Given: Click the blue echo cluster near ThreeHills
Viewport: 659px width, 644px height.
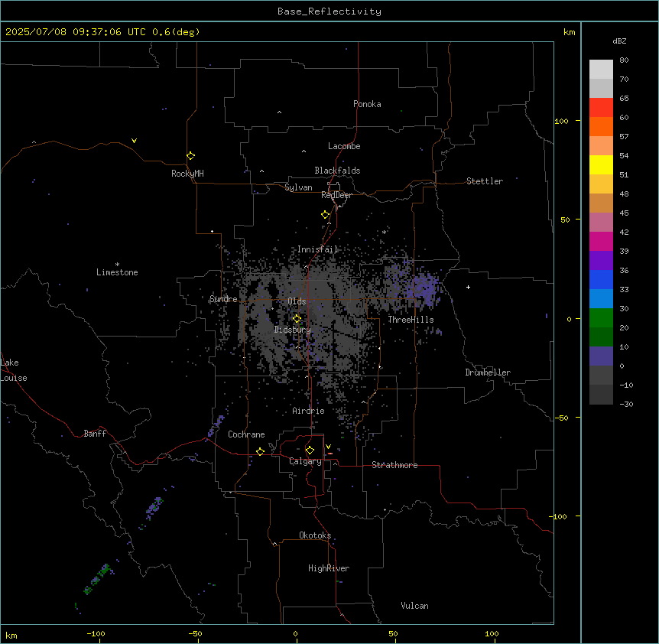Looking at the screenshot, I should pyautogui.click(x=424, y=288).
